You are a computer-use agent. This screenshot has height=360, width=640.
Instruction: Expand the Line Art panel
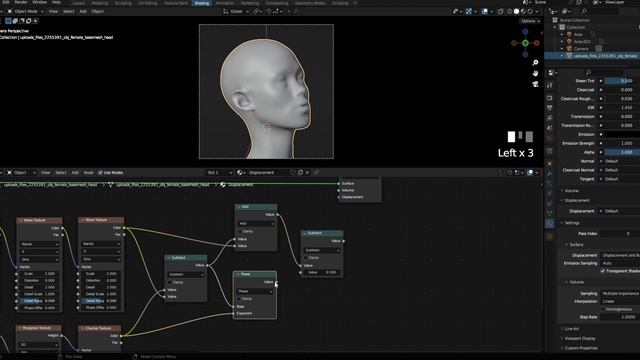(571, 329)
